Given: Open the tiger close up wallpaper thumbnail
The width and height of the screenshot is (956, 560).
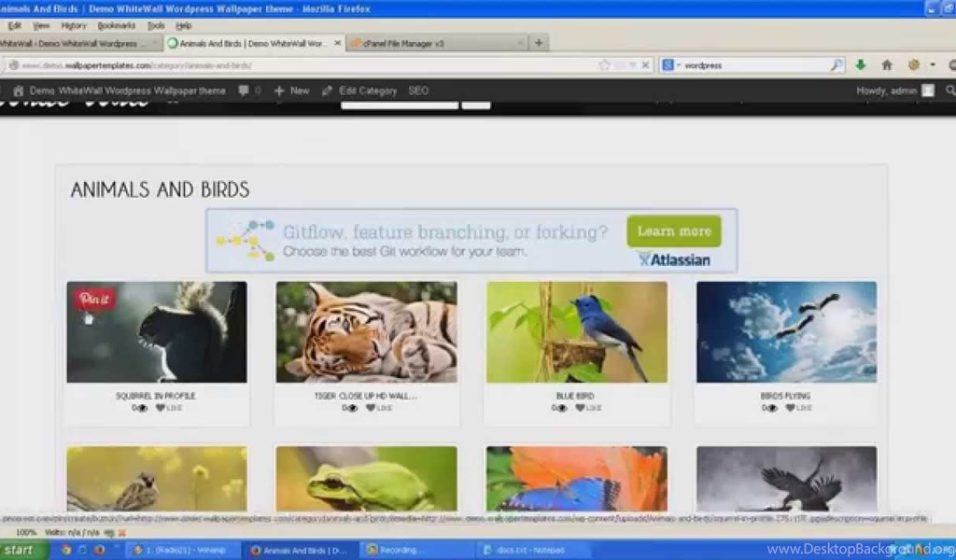Looking at the screenshot, I should point(366,332).
